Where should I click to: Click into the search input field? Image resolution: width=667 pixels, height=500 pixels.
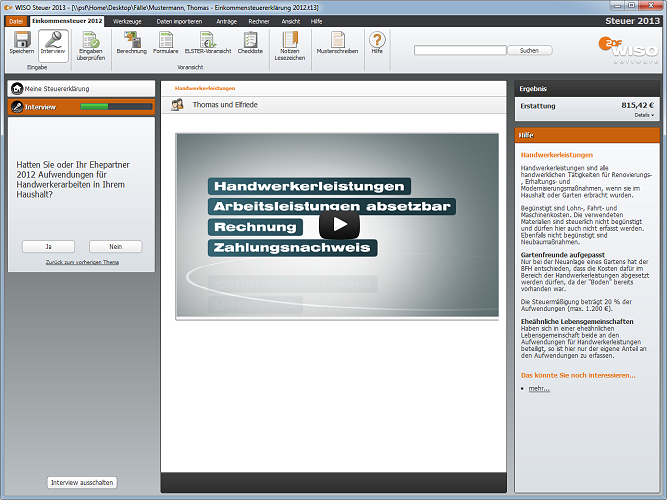460,50
